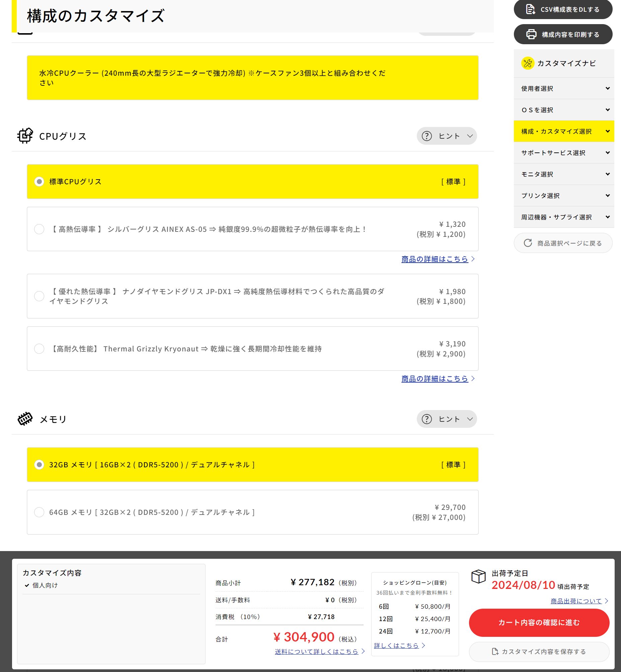The height and width of the screenshot is (672, 621).
Task: Click the refresh icon beside 商品選択ページに戻る
Action: pos(528,243)
